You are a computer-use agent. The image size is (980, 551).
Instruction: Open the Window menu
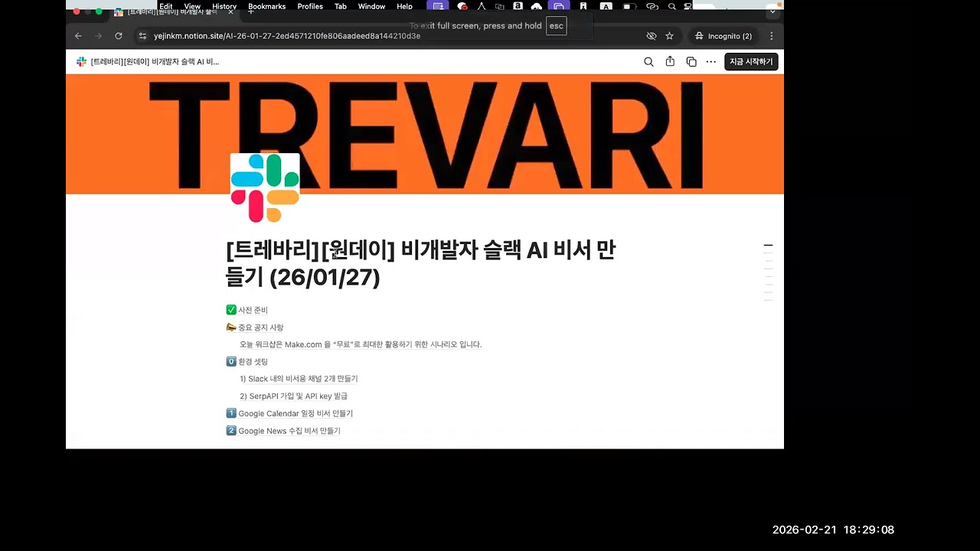pyautogui.click(x=371, y=6)
